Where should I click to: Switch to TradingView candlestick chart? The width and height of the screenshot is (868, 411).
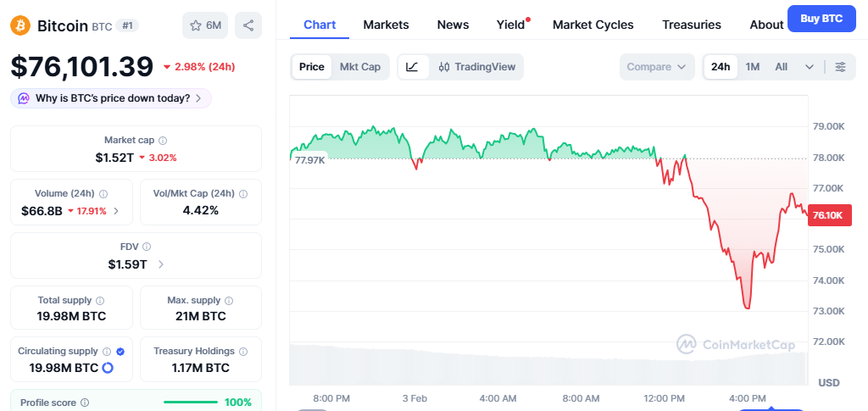(476, 67)
